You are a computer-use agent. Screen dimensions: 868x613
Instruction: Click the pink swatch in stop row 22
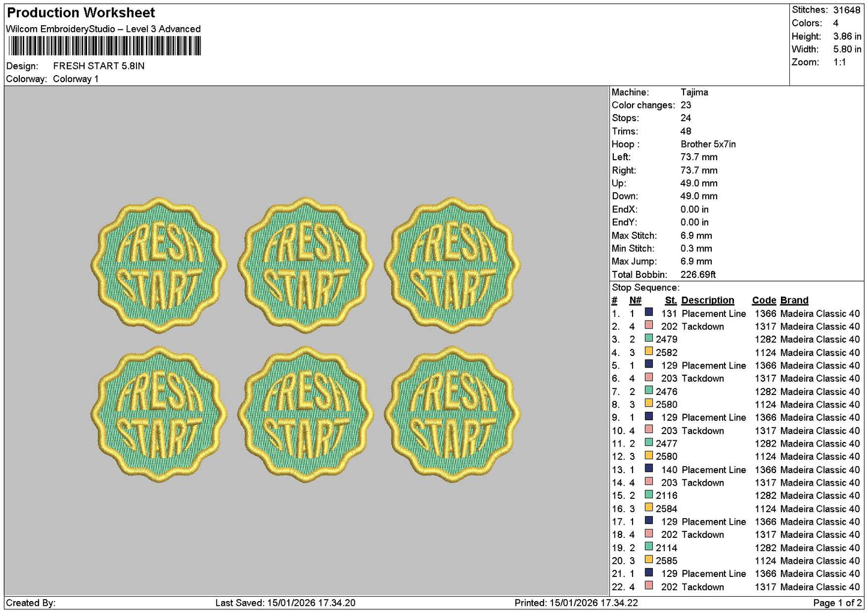click(x=649, y=586)
